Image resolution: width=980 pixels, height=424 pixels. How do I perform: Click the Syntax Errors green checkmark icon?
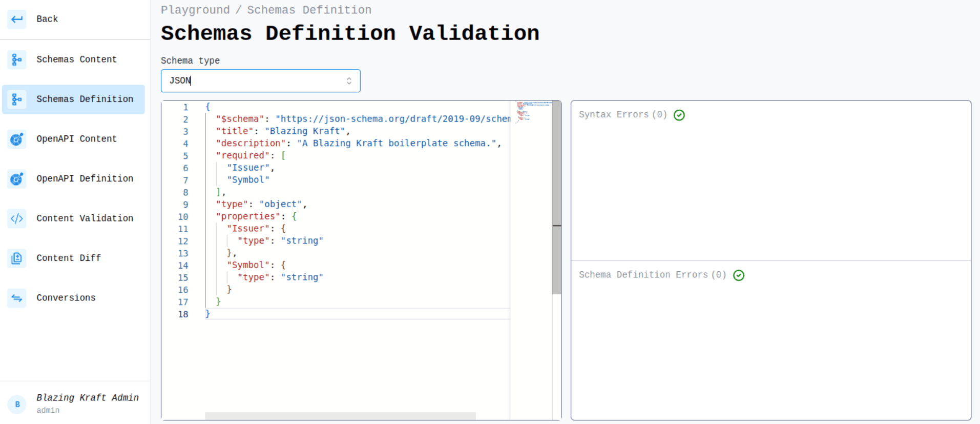(679, 115)
